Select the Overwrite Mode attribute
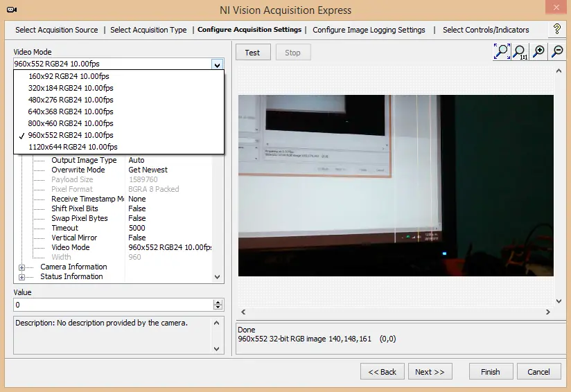Screen dimensions: 571x392 tap(78, 170)
